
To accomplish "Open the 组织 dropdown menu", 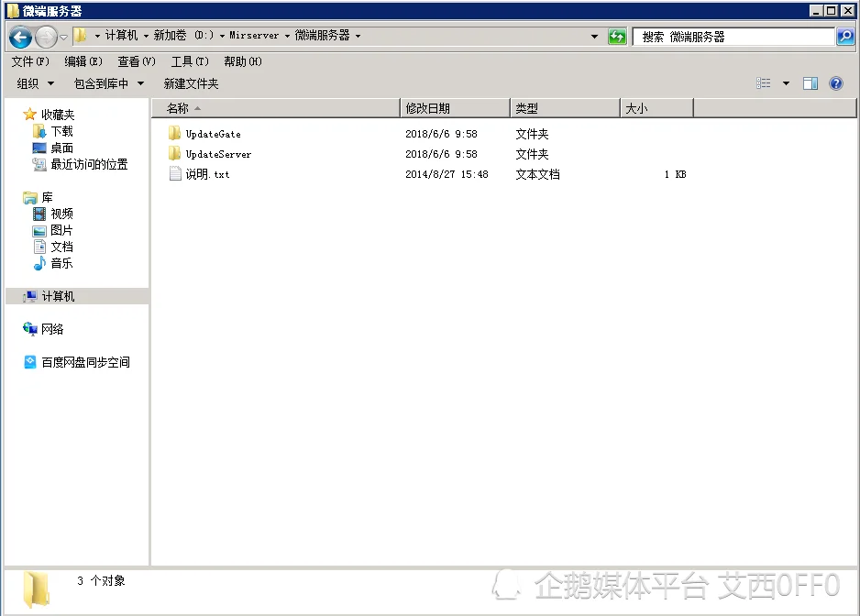I will (35, 83).
